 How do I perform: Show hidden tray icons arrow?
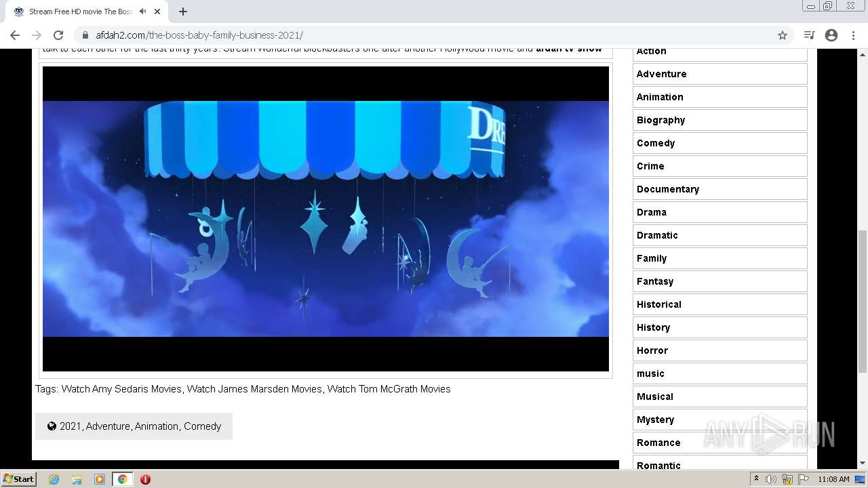756,479
